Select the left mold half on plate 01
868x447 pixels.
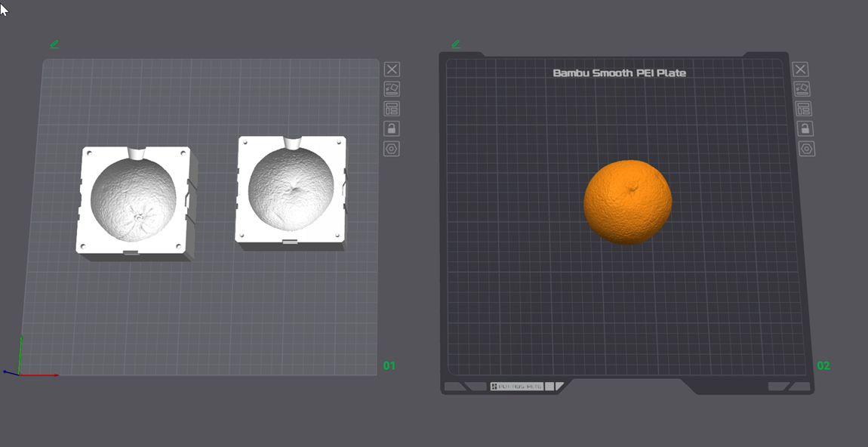(136, 202)
